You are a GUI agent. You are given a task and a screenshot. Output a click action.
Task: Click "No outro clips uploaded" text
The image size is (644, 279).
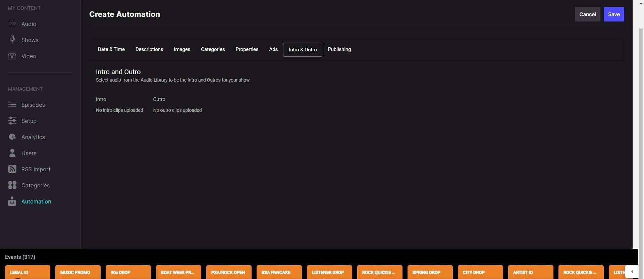point(177,110)
